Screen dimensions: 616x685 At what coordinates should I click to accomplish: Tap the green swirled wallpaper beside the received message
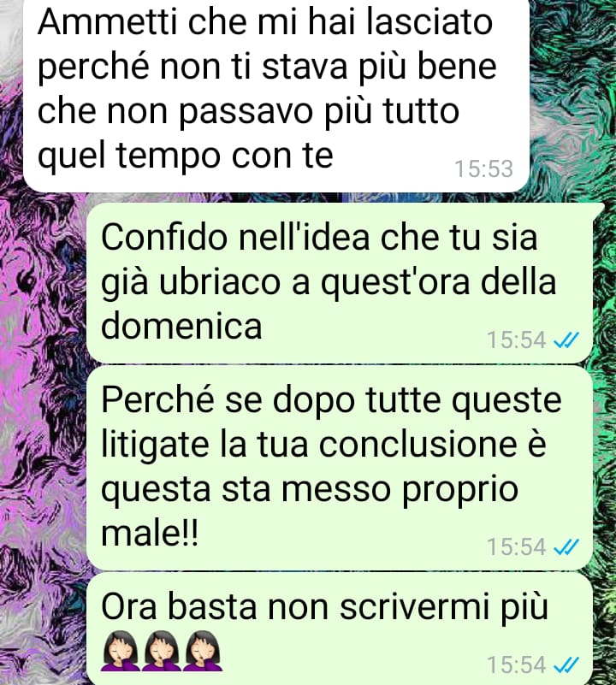[572, 96]
